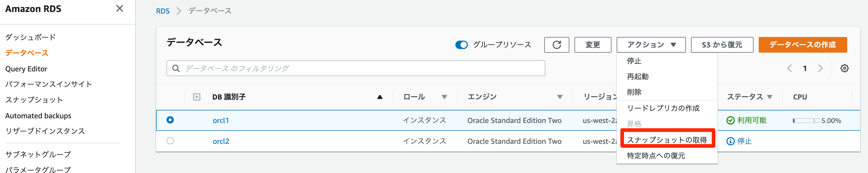
Task: Sort by DB identifier ascending arrow
Action: tap(380, 97)
